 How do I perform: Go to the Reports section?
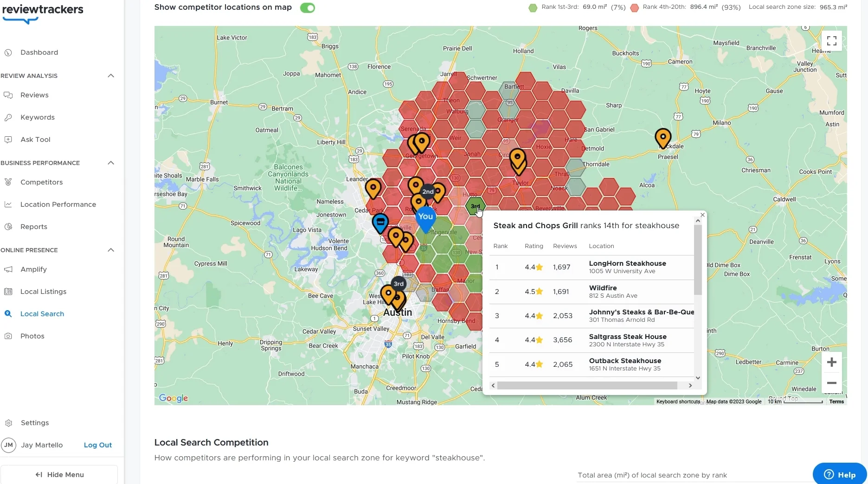pos(34,227)
